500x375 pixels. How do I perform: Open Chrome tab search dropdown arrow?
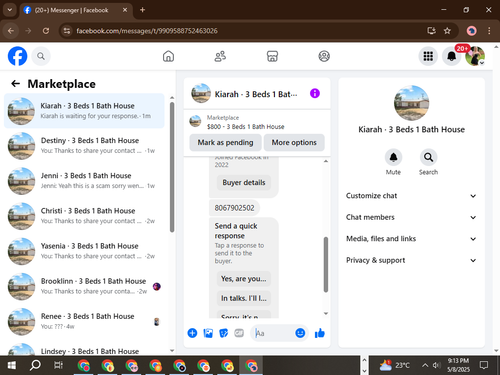pos(10,10)
